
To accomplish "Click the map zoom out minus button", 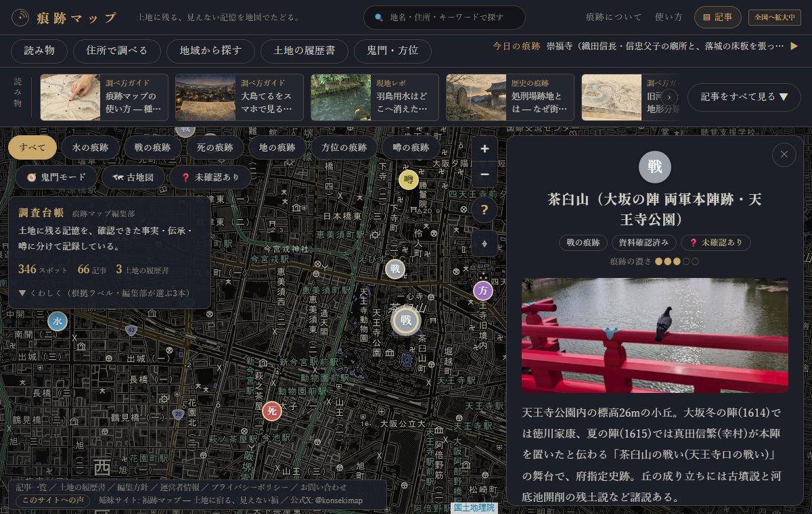I will click(484, 174).
